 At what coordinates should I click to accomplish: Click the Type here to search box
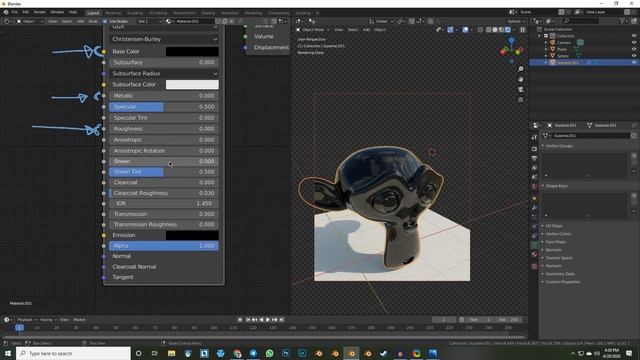pyautogui.click(x=73, y=353)
